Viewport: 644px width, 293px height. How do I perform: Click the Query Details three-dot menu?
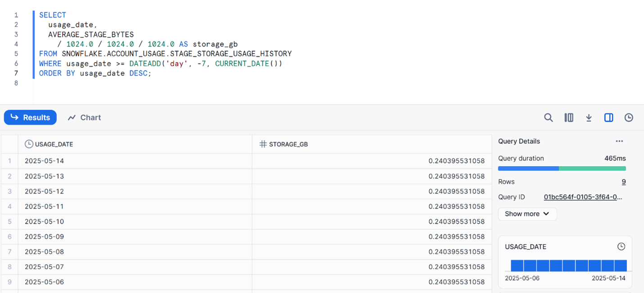click(619, 141)
